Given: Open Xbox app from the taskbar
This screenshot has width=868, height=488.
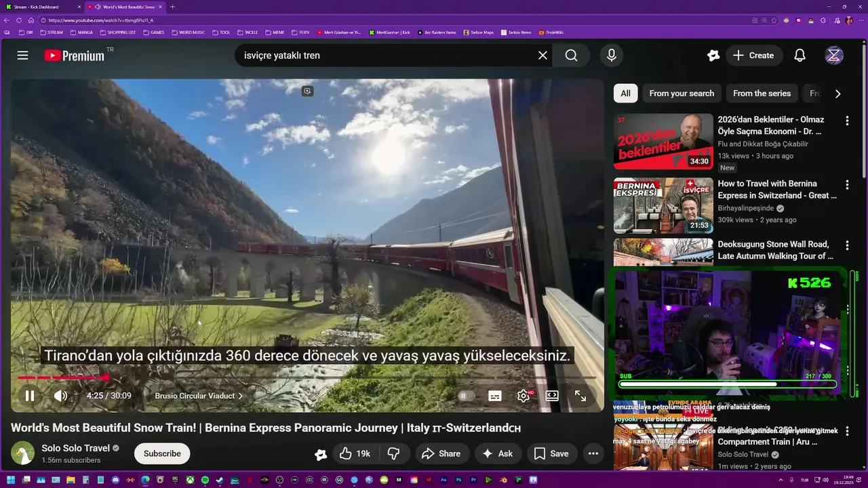Looking at the screenshot, I should click(x=191, y=481).
